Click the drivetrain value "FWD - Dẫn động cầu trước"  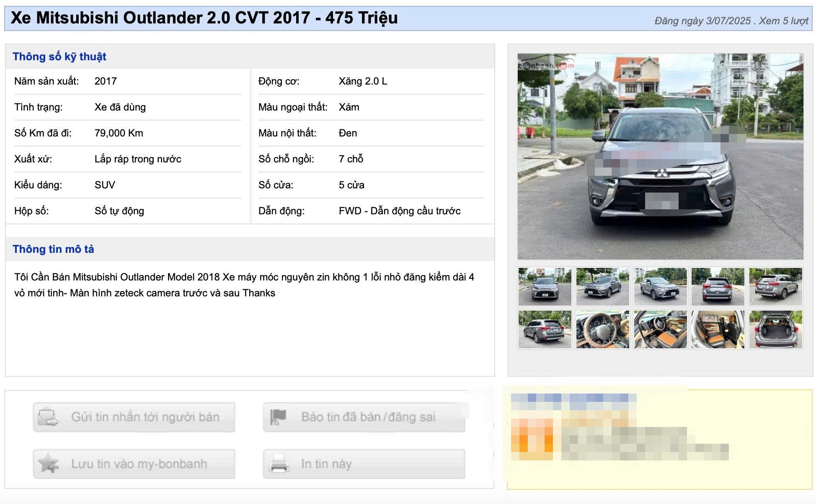(x=400, y=211)
